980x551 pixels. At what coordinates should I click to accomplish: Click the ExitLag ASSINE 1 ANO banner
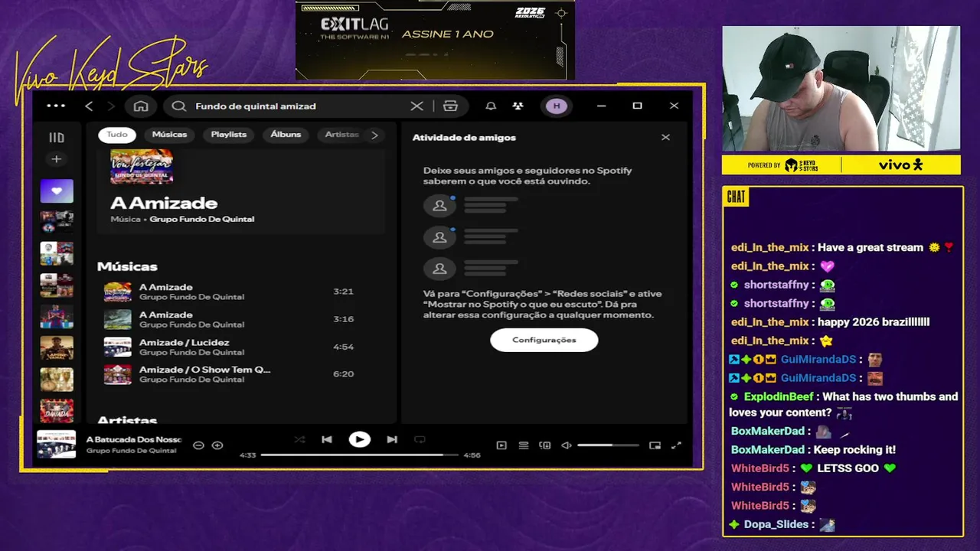tap(435, 40)
